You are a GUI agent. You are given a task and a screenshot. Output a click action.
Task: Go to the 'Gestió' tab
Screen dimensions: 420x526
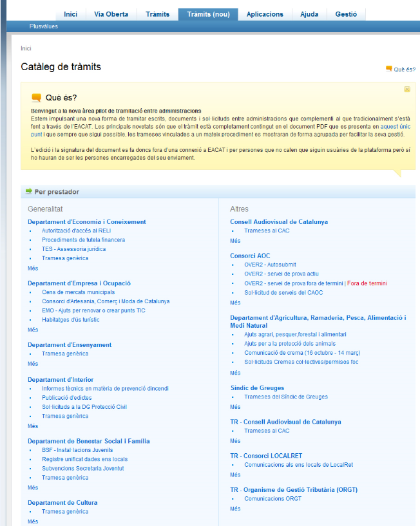[x=347, y=14]
